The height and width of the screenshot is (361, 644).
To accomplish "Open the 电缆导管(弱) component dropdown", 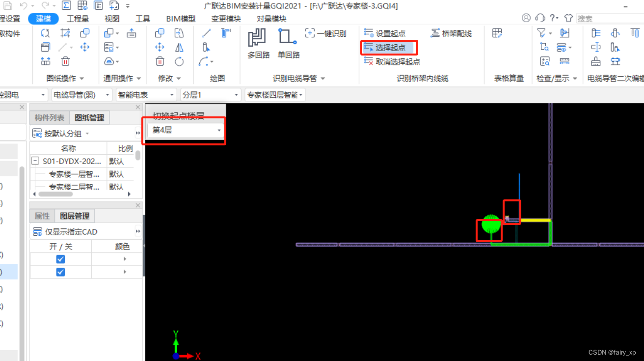I will (x=81, y=95).
